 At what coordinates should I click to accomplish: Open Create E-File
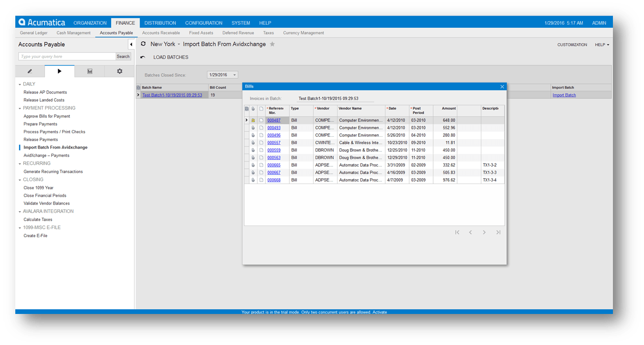tap(35, 236)
